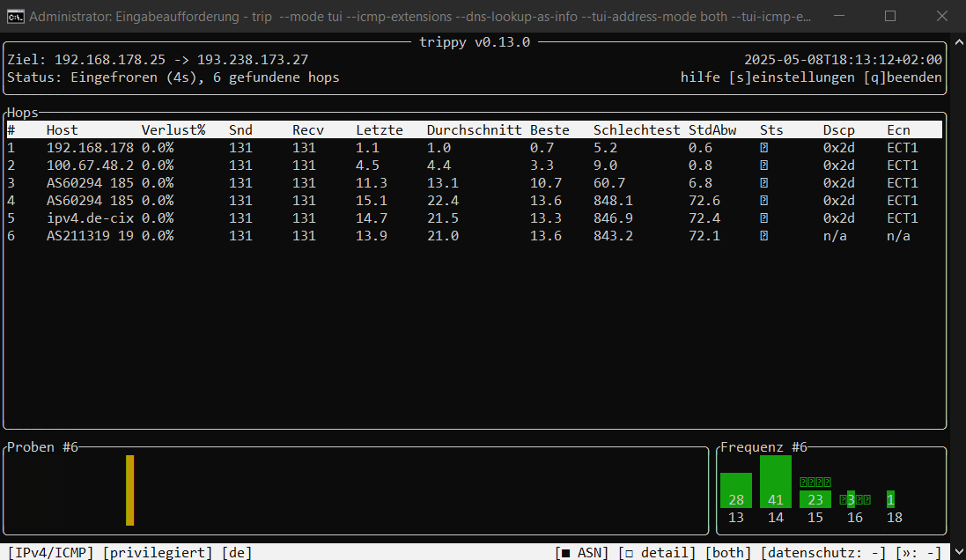
Task: Click the Status Eingefroren line
Action: 173,77
